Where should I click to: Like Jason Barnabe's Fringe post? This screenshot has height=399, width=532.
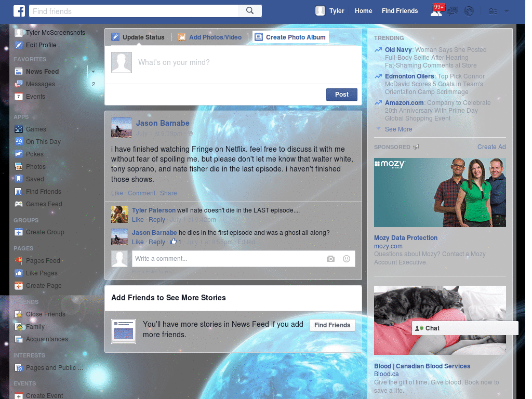coord(117,193)
